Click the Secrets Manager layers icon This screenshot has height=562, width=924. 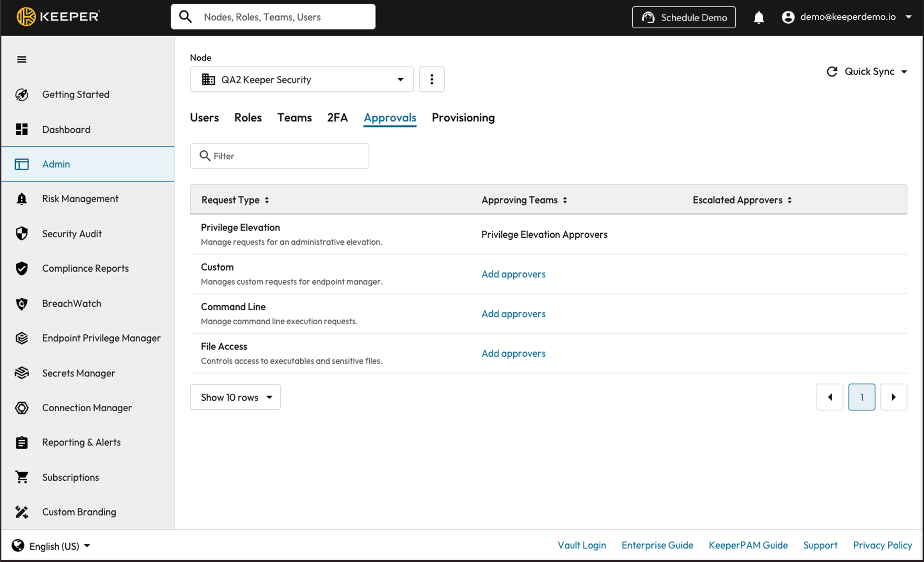point(22,373)
